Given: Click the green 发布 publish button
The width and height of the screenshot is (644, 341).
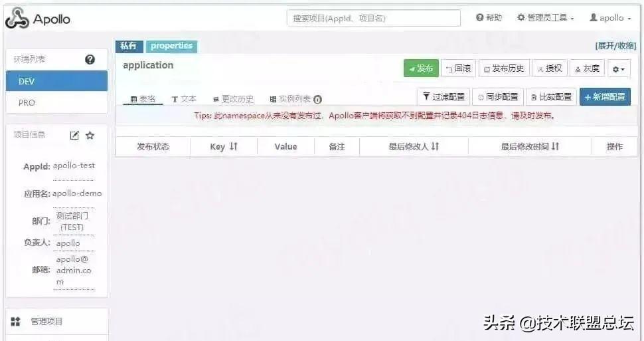Looking at the screenshot, I should (421, 68).
